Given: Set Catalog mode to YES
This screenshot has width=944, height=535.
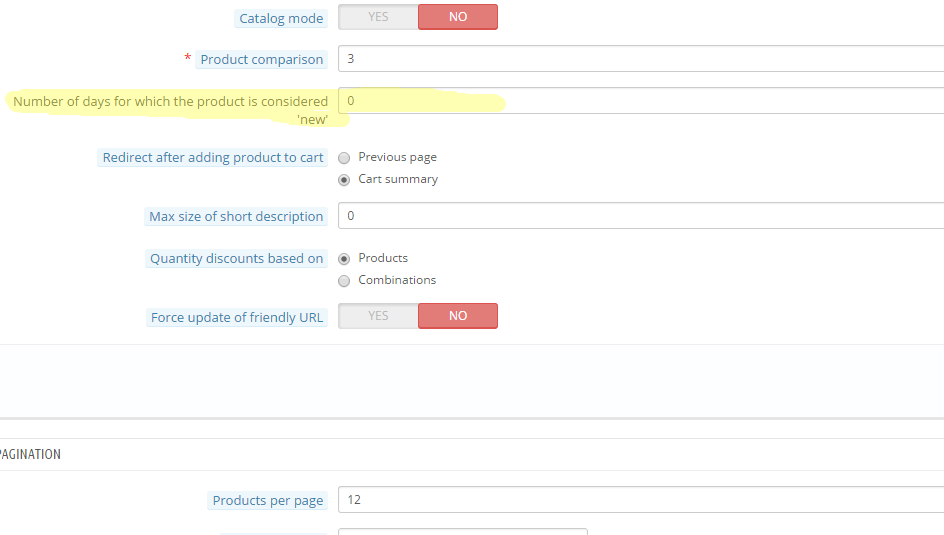Looking at the screenshot, I should point(378,17).
